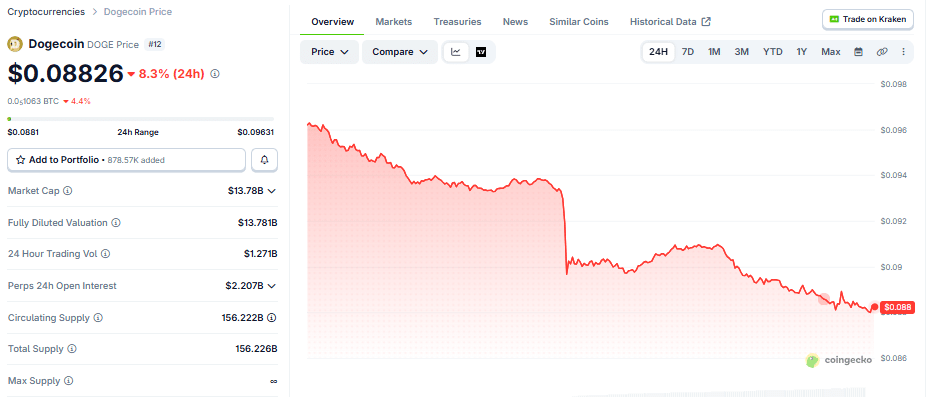Click the Market Cap info icon
Image resolution: width=930 pixels, height=397 pixels.
[x=68, y=191]
